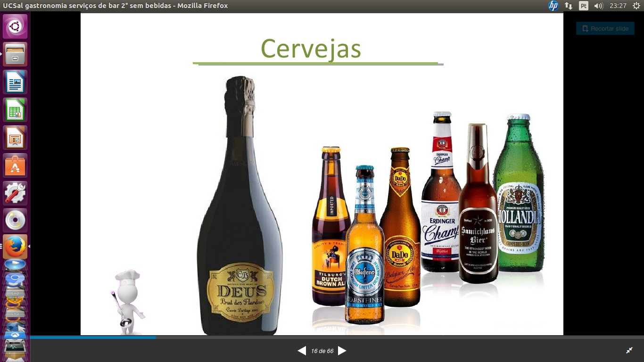Screen dimensions: 644x362
Task: Go back with the previous slide arrow
Action: (302, 351)
